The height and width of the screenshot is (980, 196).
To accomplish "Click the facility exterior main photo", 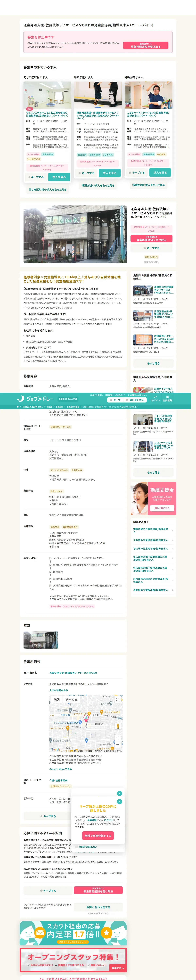I will point(75,234).
